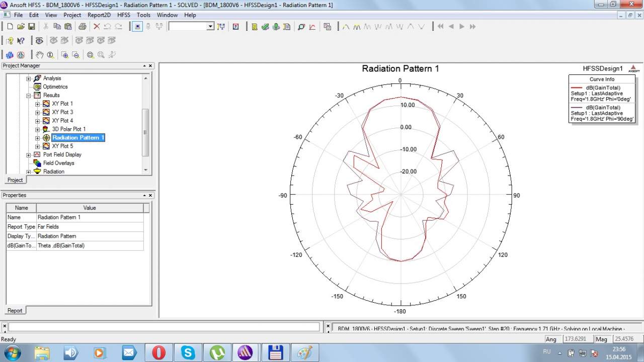Click the Save project toolbar icon
The height and width of the screenshot is (362, 644).
tap(31, 27)
